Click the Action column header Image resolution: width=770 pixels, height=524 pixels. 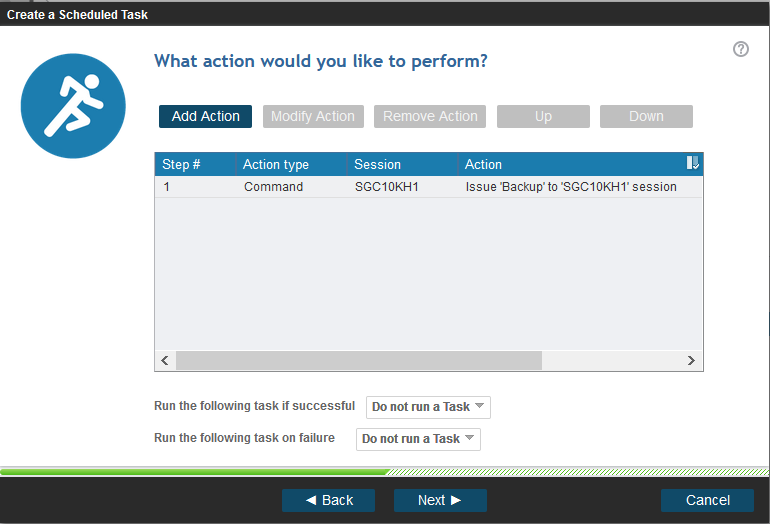570,164
